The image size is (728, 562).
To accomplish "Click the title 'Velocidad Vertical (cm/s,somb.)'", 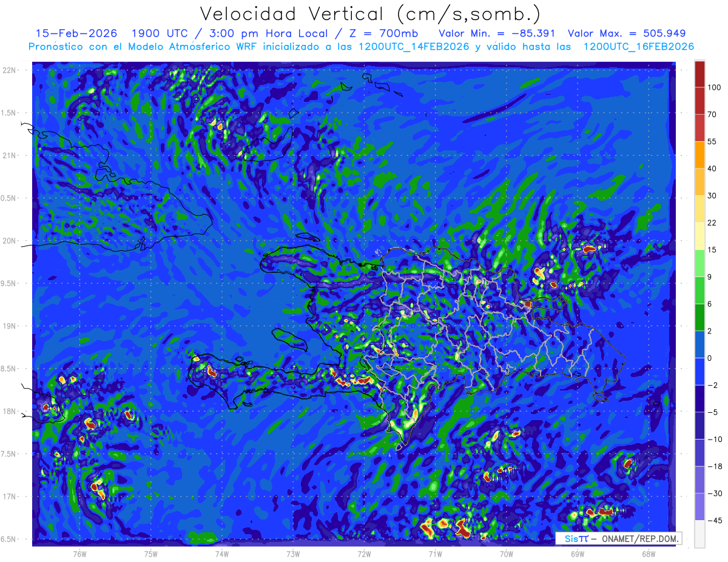I will click(x=370, y=14).
